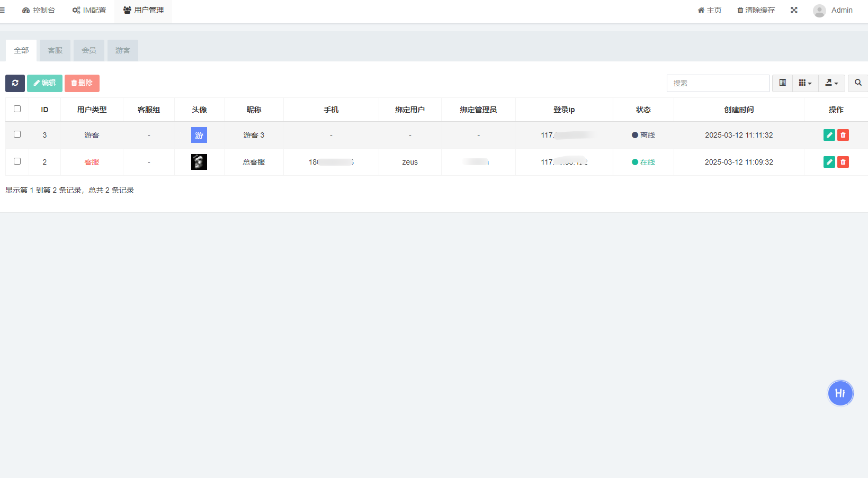Click the hamburger menu toggle icon
The height and width of the screenshot is (478, 868).
[x=3, y=10]
